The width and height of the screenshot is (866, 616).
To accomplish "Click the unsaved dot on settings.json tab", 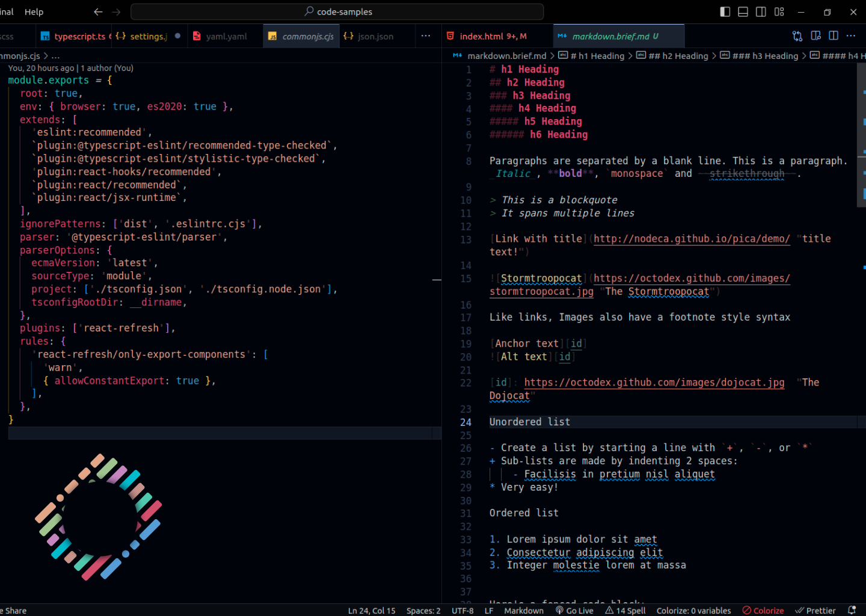I will (x=177, y=36).
